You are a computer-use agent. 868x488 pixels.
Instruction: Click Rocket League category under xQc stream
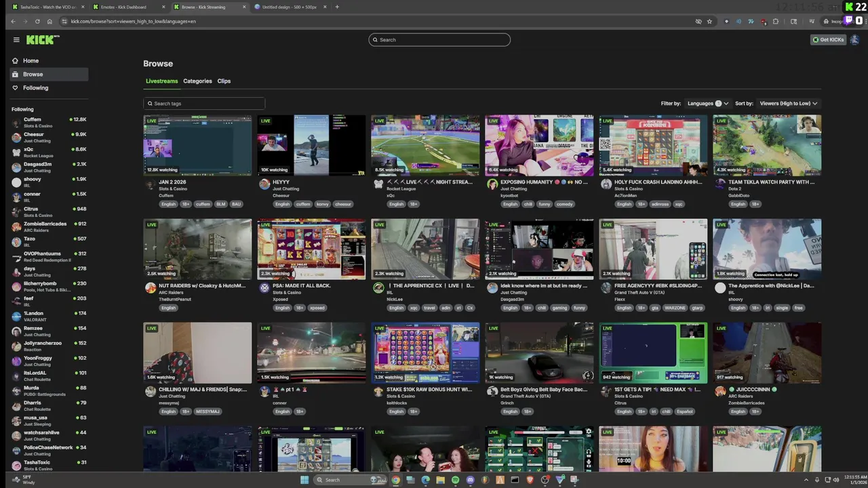point(401,189)
